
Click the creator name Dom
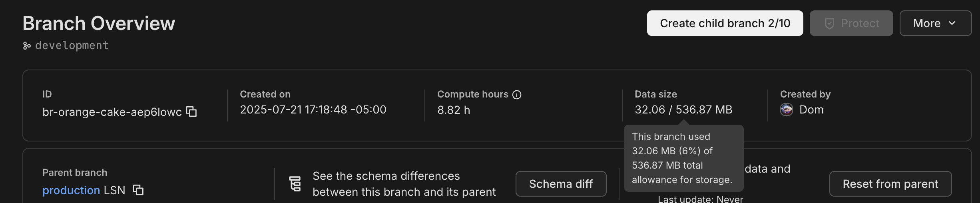(x=811, y=109)
